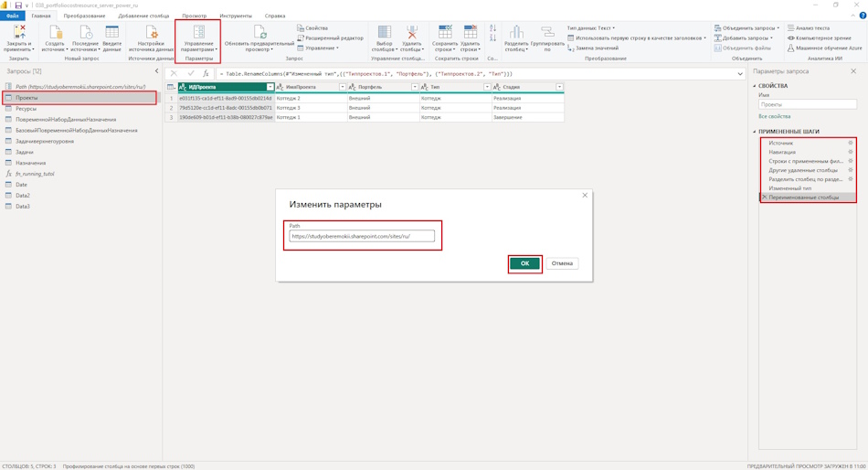Switch to the Просмотр tab
This screenshot has width=868, height=470.
click(195, 16)
